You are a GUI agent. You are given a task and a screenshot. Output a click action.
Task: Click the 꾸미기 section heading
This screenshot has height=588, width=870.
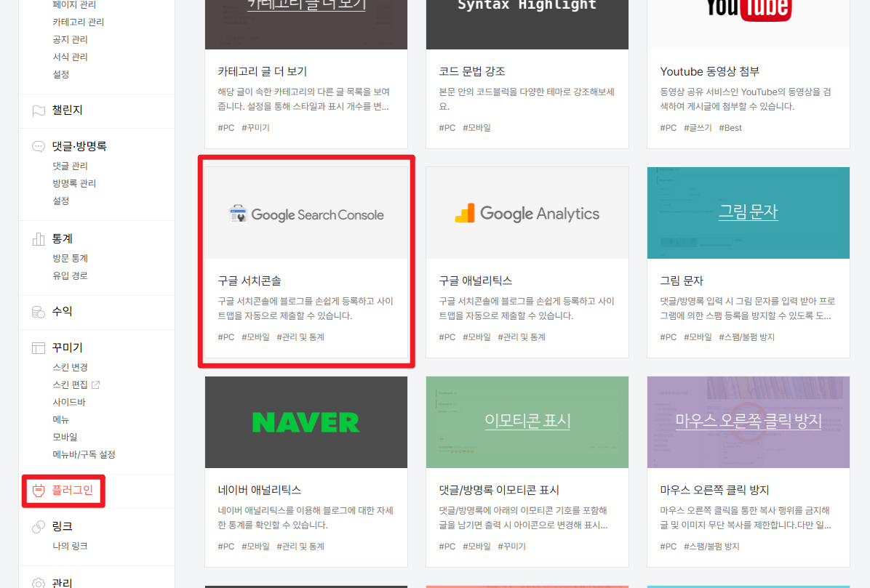click(67, 347)
